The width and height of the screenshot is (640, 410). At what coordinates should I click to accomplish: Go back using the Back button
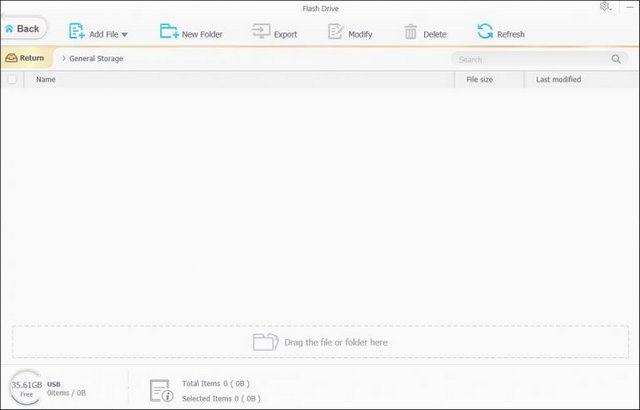point(23,29)
